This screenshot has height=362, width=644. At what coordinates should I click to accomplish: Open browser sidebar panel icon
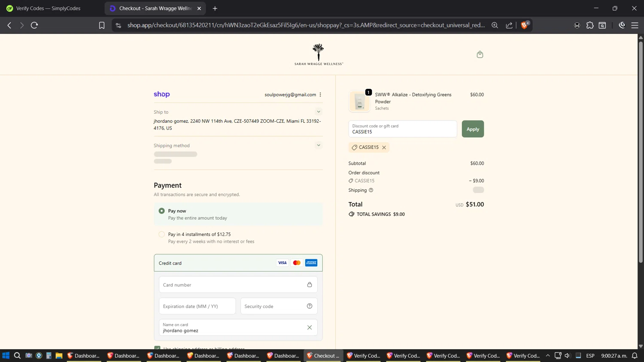[x=602, y=25]
